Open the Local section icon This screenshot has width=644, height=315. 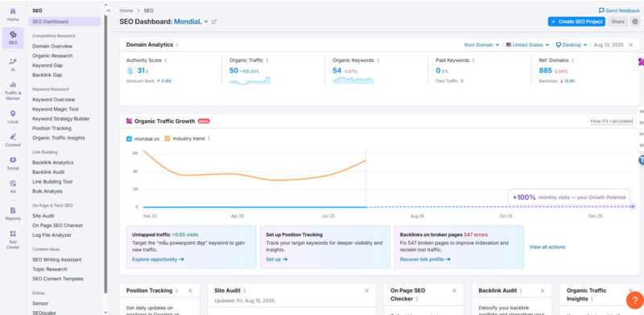(13, 116)
